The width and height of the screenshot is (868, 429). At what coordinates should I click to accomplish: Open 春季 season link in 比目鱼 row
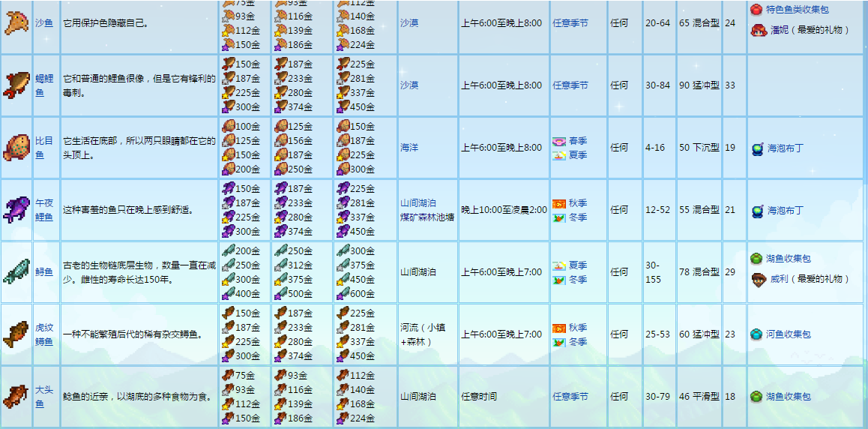[578, 141]
